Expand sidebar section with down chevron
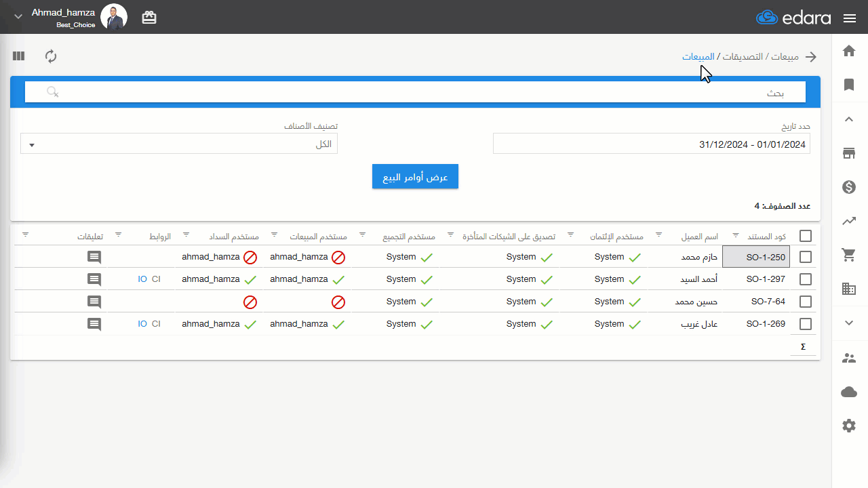Screen dimensions: 868x488 coord(849,323)
